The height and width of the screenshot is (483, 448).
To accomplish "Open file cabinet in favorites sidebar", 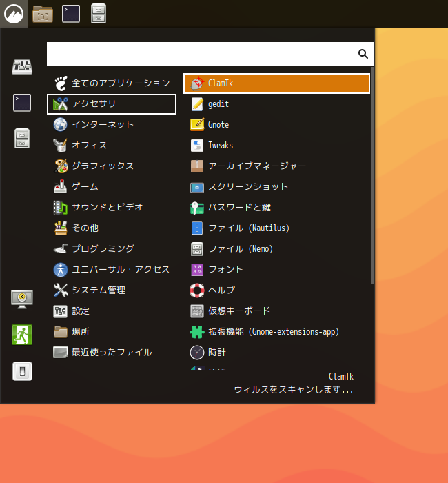I will [x=22, y=138].
